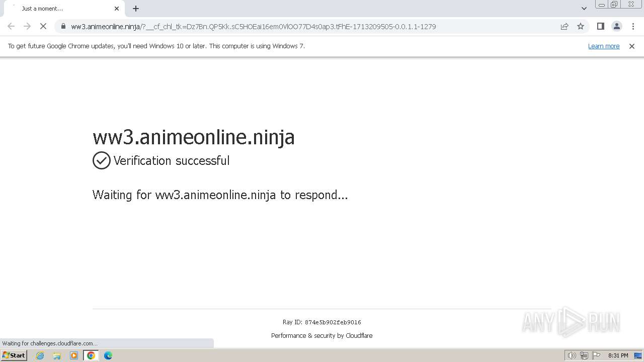The width and height of the screenshot is (644, 362).
Task: Open Chrome three-dot menu
Action: point(633,26)
